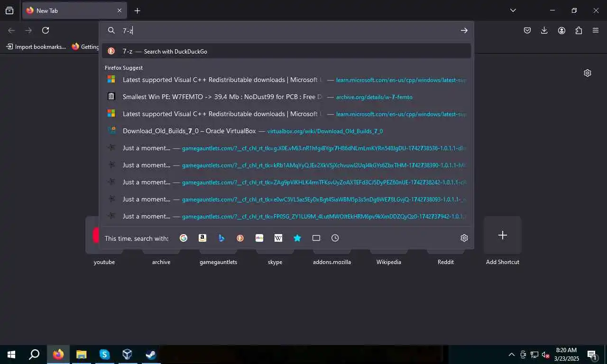Open the Firefox application hamburger menu
The width and height of the screenshot is (607, 364).
tap(596, 30)
